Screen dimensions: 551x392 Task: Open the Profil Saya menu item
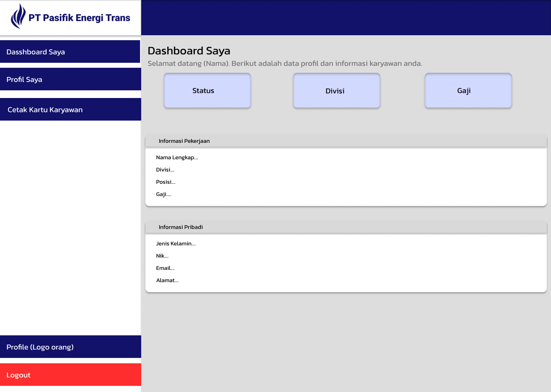[x=70, y=79]
